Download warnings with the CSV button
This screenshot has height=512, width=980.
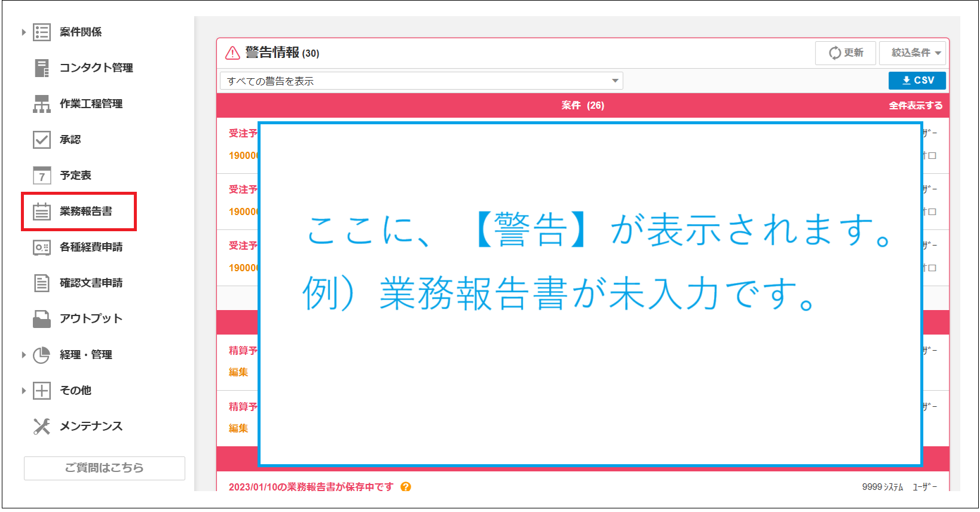point(917,81)
